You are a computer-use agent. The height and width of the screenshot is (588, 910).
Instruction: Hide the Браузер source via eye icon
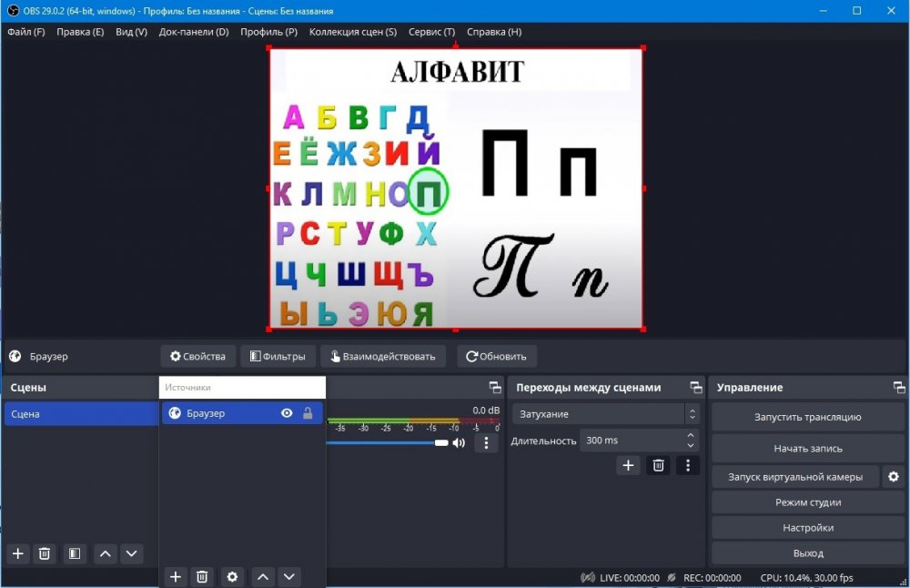coord(287,413)
